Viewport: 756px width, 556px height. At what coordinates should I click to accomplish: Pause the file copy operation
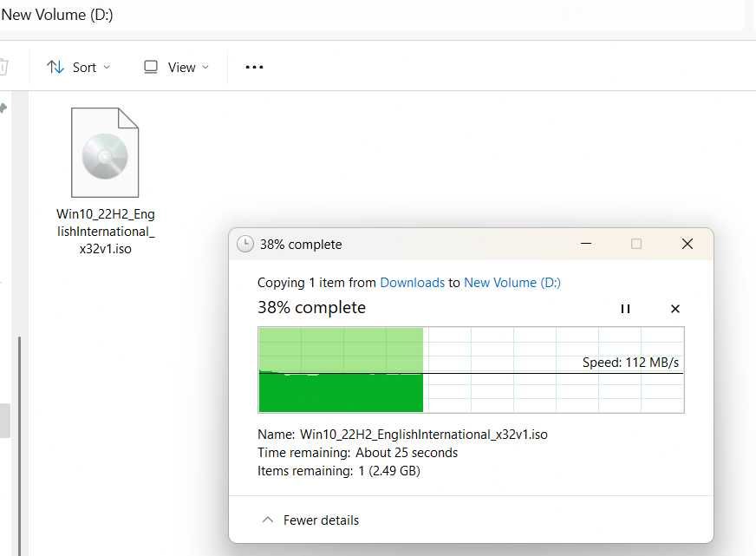click(625, 309)
